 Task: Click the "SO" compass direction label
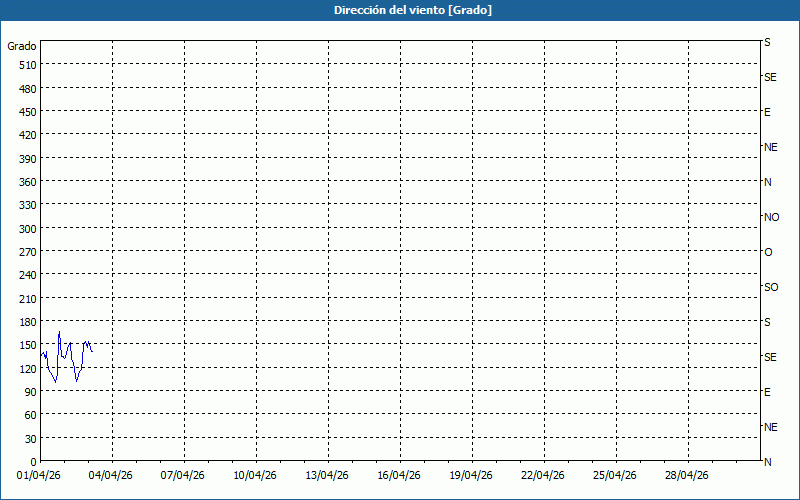click(x=771, y=287)
